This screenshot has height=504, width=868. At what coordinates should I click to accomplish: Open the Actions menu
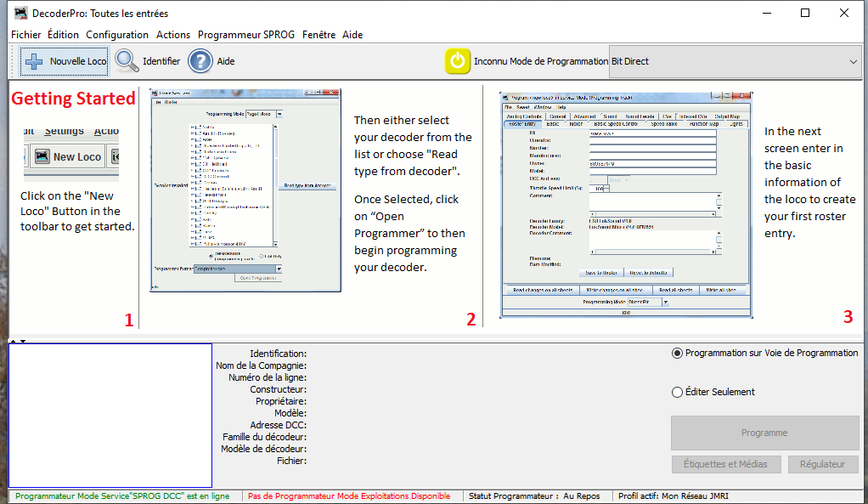point(172,34)
